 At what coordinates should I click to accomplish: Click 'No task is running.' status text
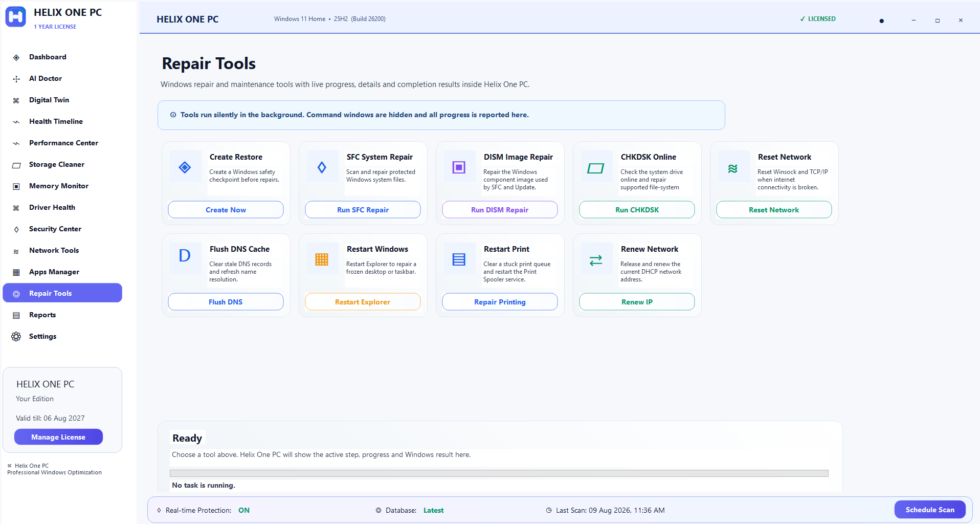point(204,485)
